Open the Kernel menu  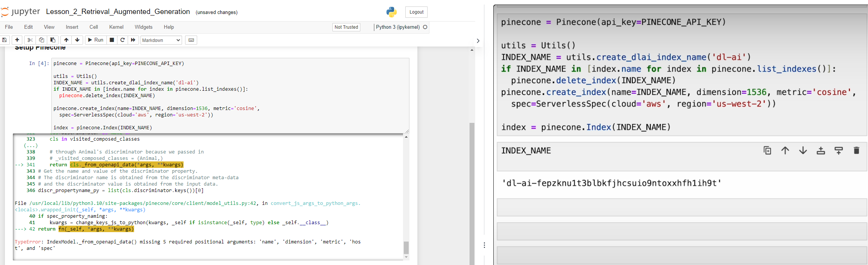(116, 27)
